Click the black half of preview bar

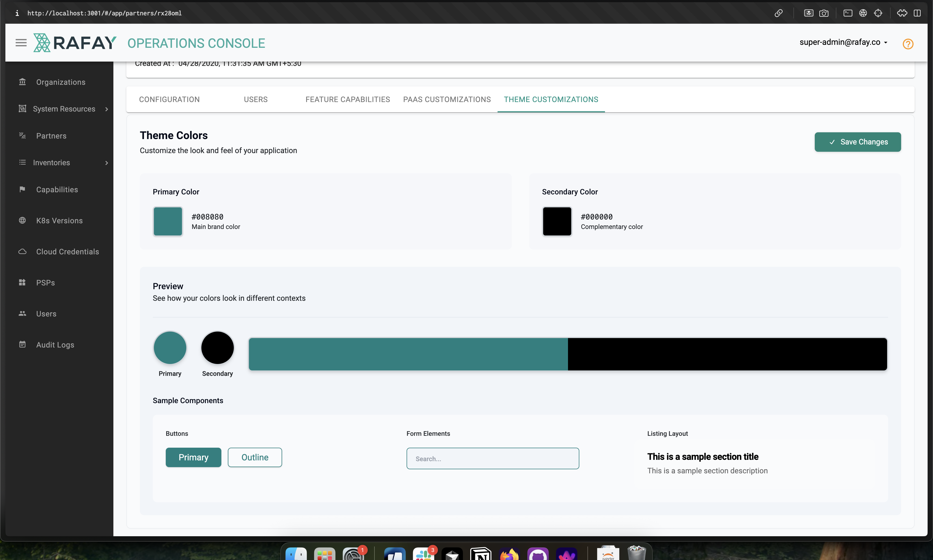coord(727,354)
